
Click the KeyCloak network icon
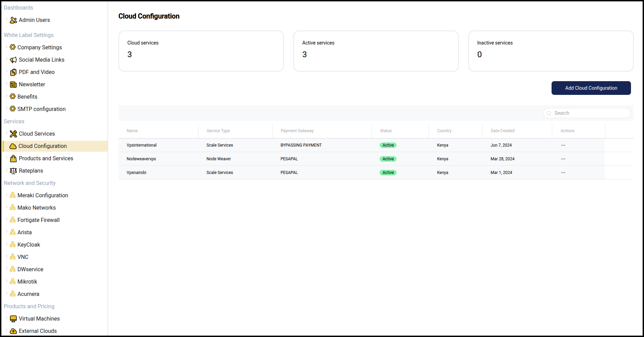tap(13, 245)
